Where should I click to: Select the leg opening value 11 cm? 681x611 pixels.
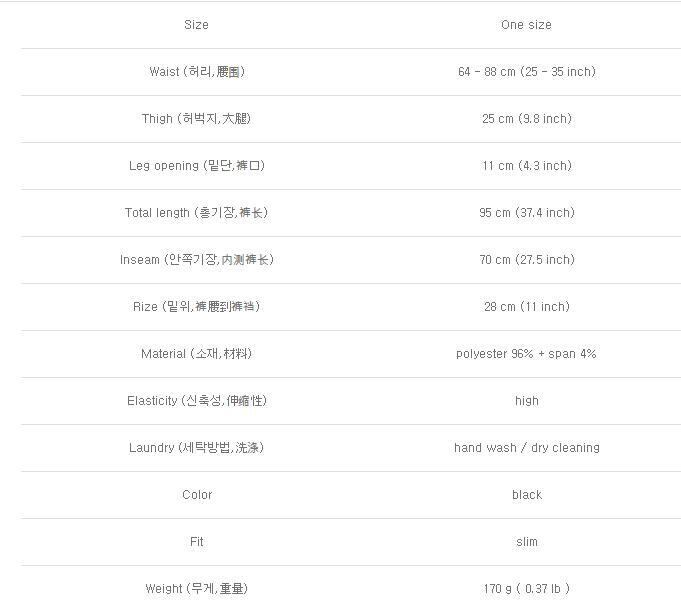[526, 166]
